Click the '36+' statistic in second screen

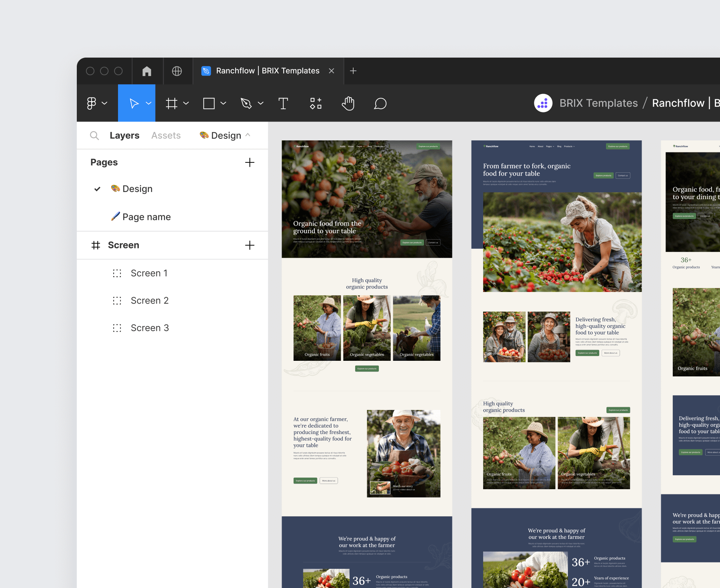581,562
